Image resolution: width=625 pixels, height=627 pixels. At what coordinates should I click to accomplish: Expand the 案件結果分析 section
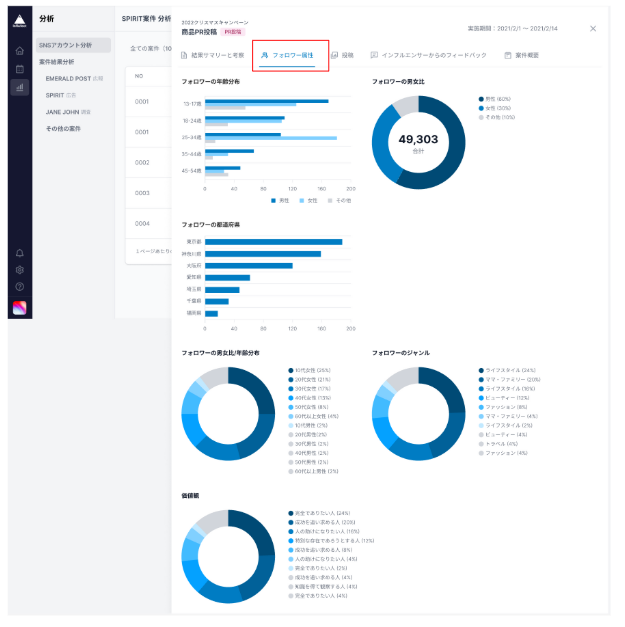click(56, 62)
